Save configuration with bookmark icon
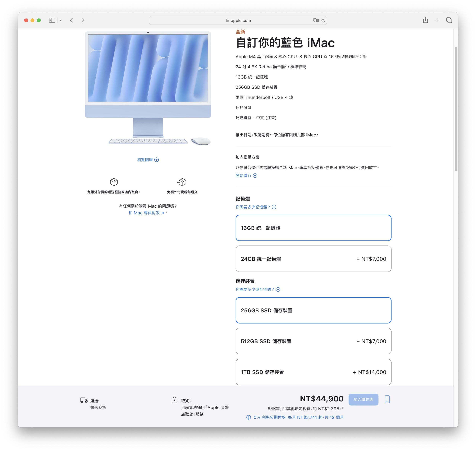Image resolution: width=476 pixels, height=451 pixels. point(387,399)
